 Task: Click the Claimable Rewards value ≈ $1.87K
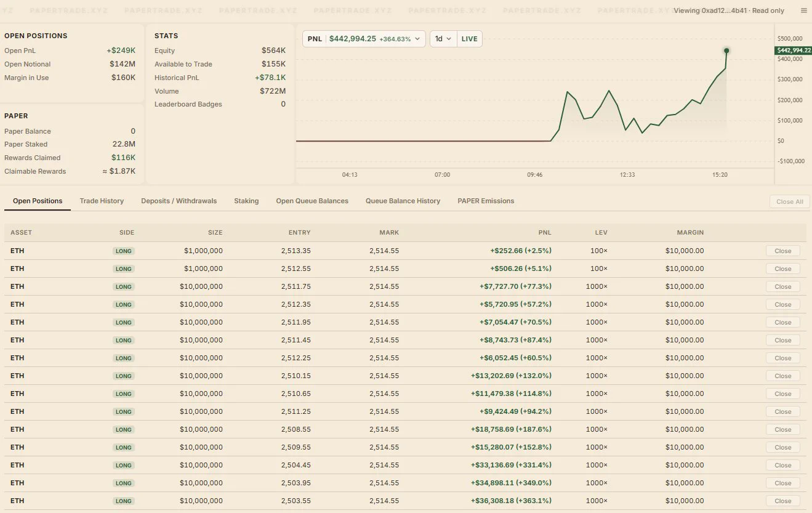coord(119,171)
